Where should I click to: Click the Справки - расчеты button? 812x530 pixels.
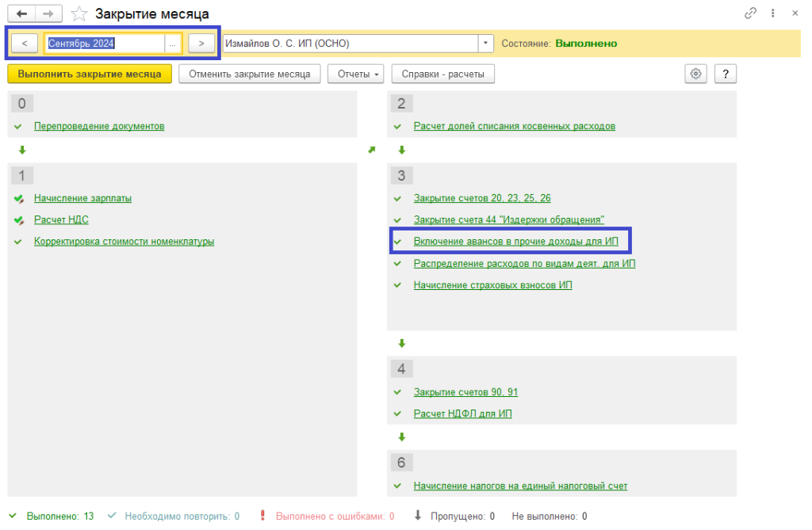[442, 74]
